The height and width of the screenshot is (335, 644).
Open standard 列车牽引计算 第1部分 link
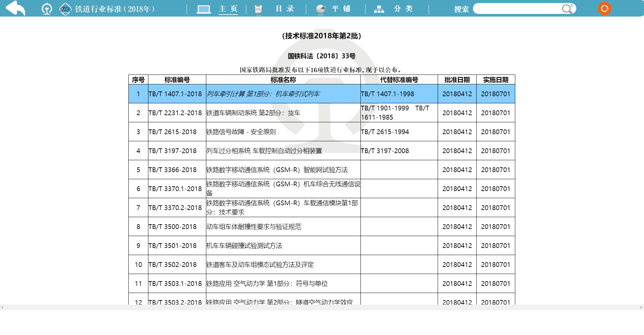[x=263, y=94]
